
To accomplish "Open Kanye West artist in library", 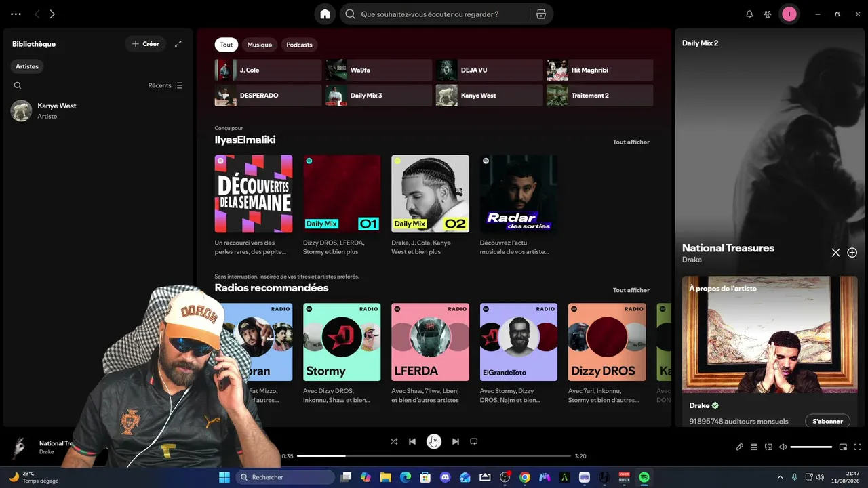I will click(98, 110).
